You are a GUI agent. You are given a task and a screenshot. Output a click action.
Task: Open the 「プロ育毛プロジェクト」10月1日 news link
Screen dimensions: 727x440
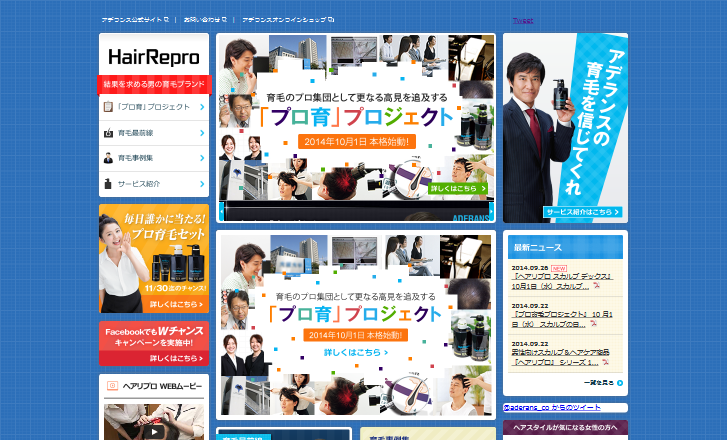[x=562, y=319]
